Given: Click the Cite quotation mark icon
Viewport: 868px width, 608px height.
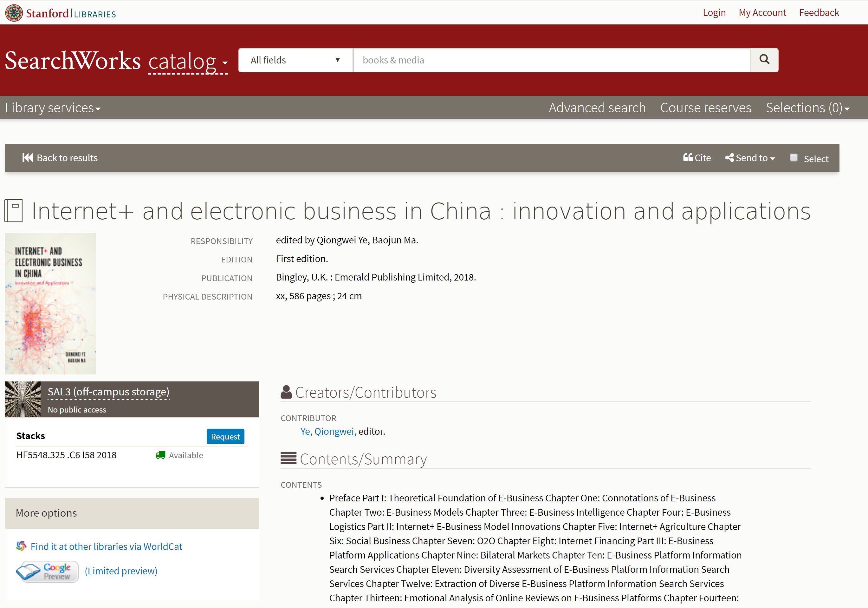Looking at the screenshot, I should (688, 158).
